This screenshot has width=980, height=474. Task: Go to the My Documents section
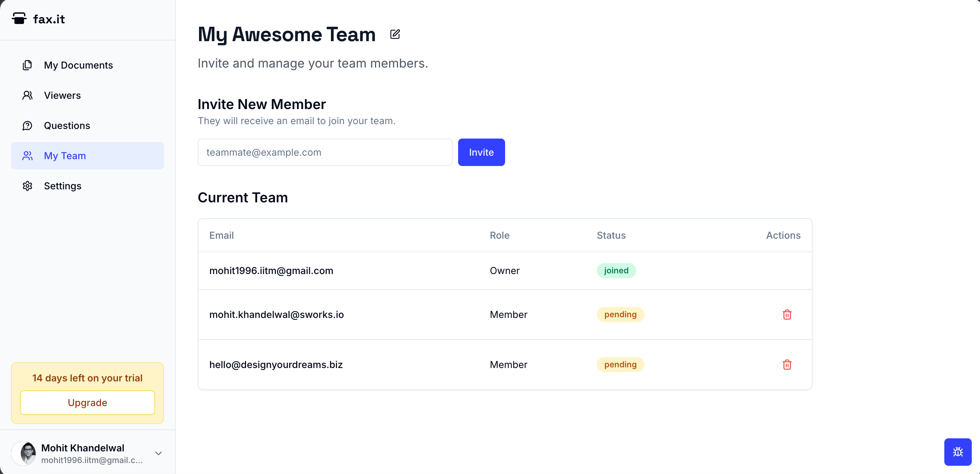pyautogui.click(x=78, y=65)
